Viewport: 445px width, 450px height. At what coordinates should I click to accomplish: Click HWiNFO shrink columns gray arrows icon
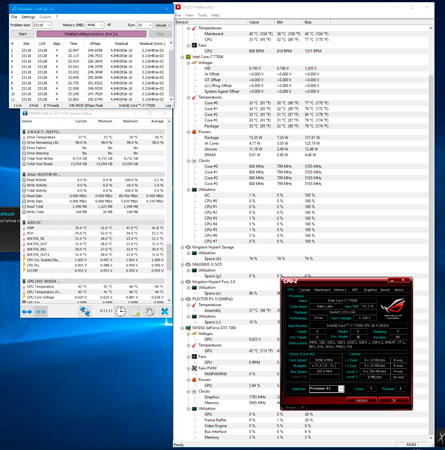41,312
